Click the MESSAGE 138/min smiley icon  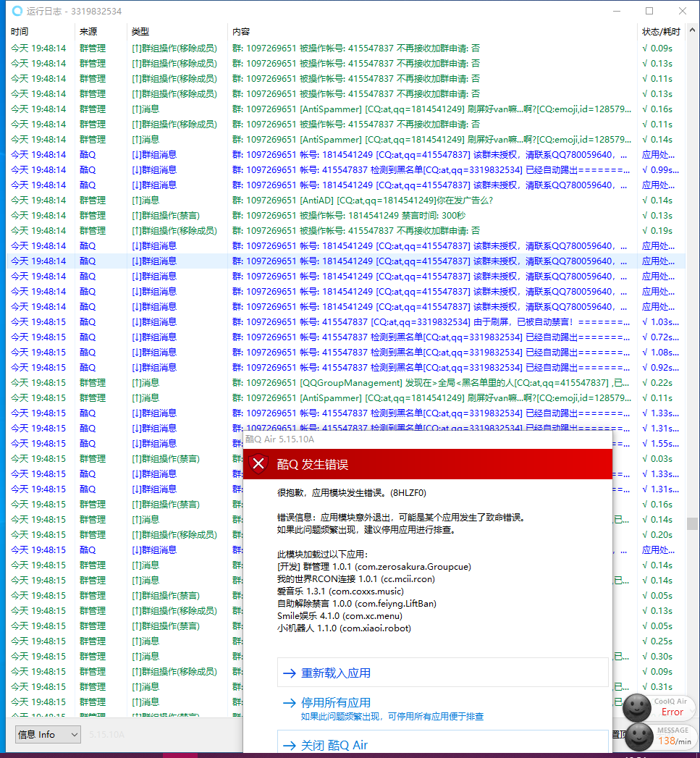coord(638,736)
